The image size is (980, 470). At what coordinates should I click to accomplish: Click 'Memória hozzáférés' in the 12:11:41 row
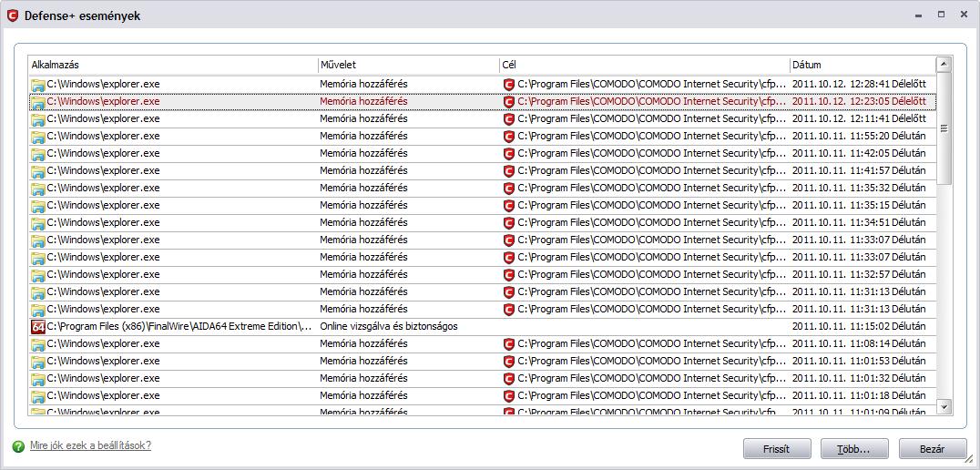coord(363,118)
